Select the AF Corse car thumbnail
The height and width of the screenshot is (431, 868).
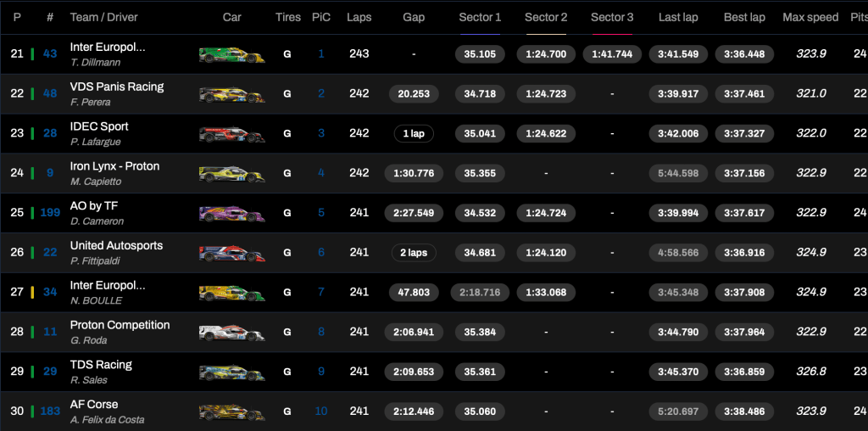tap(231, 412)
